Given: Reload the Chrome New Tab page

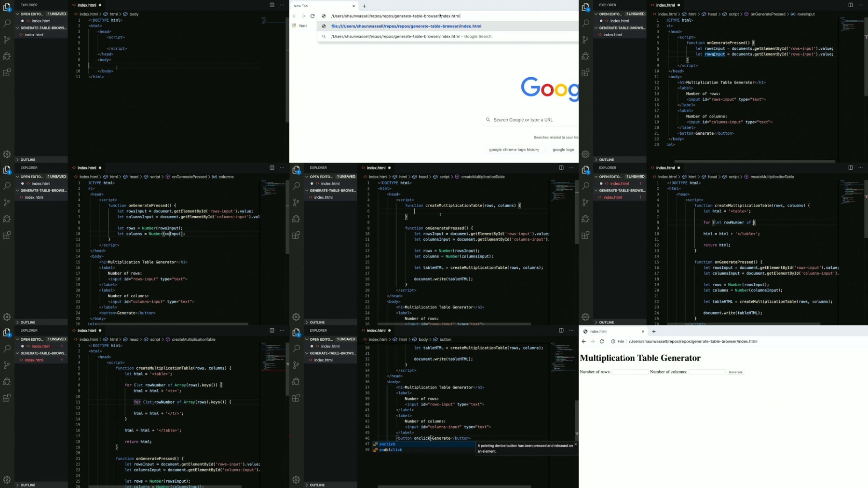Looking at the screenshot, I should pos(312,16).
